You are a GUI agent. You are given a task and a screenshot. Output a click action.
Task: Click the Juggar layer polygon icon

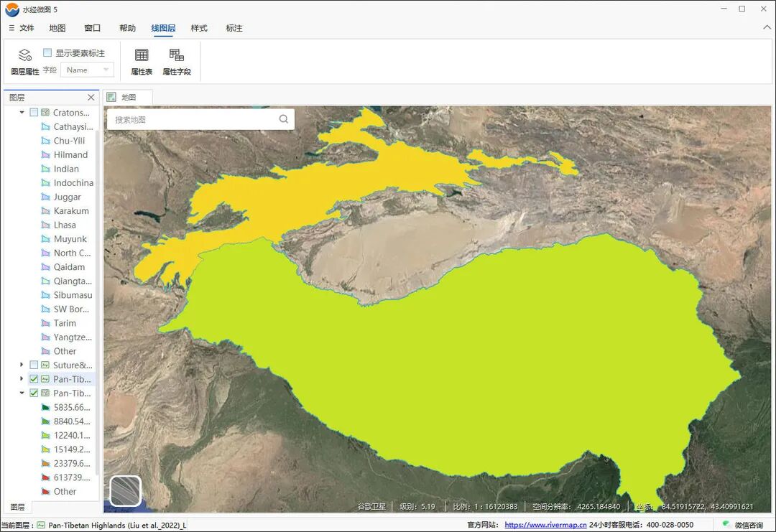point(45,197)
